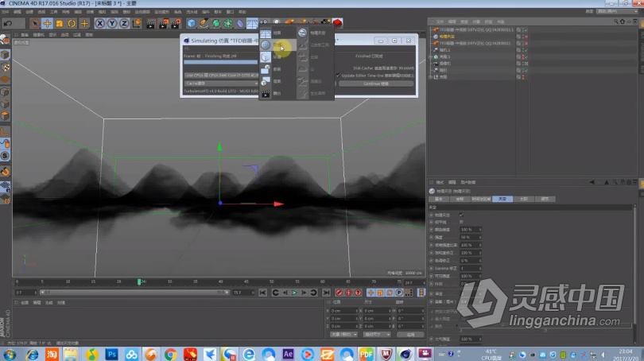
Task: Click the Render View clapperboard icon
Action: coord(151,23)
